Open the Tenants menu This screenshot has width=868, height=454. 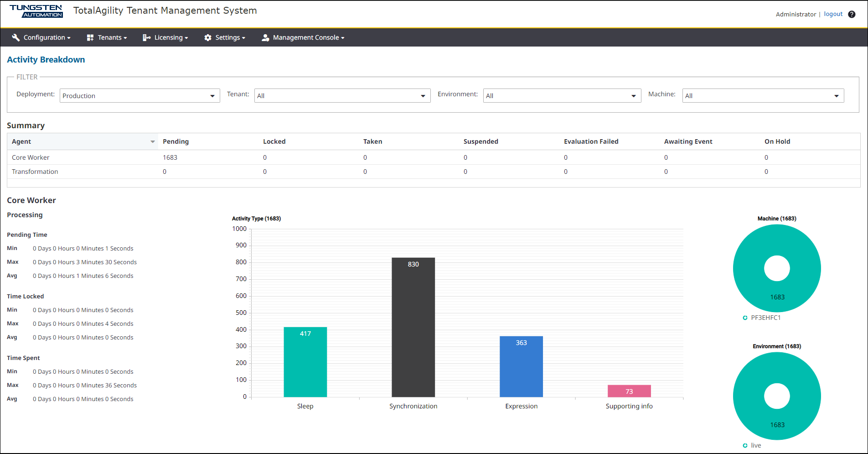(x=107, y=37)
